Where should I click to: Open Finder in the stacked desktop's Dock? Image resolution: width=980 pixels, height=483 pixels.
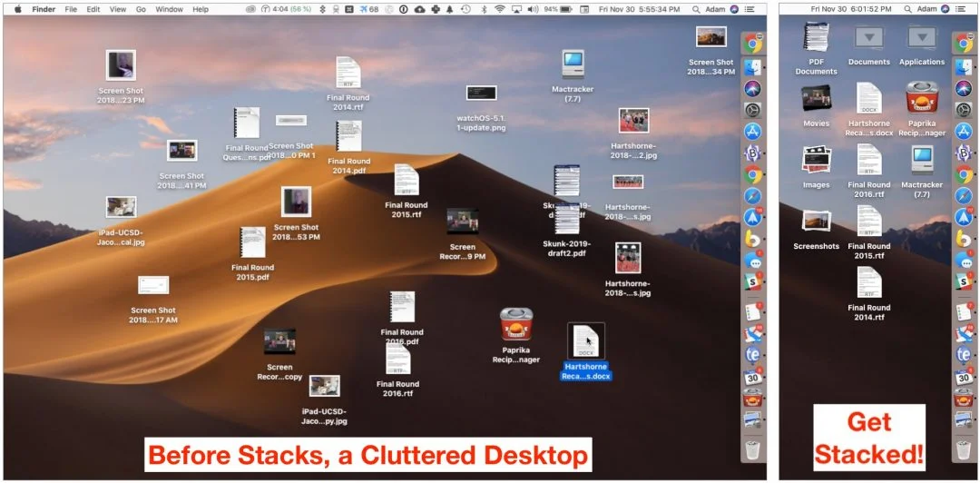click(965, 65)
